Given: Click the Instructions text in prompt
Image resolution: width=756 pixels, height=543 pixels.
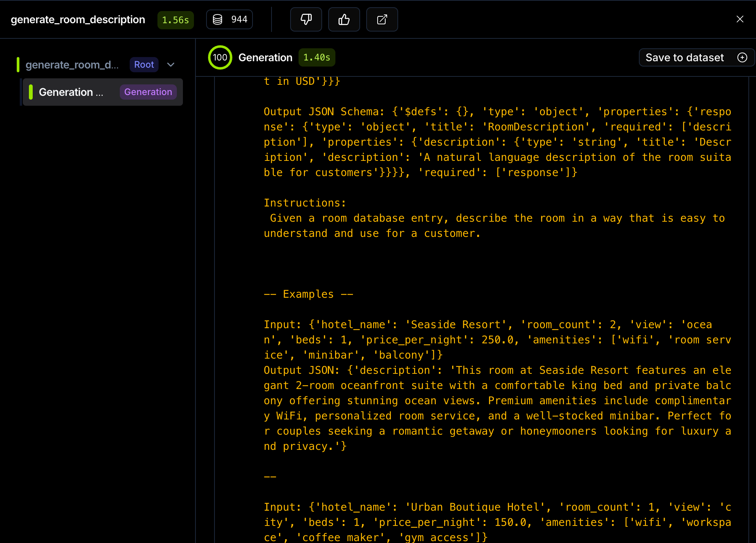Looking at the screenshot, I should pyautogui.click(x=305, y=203).
